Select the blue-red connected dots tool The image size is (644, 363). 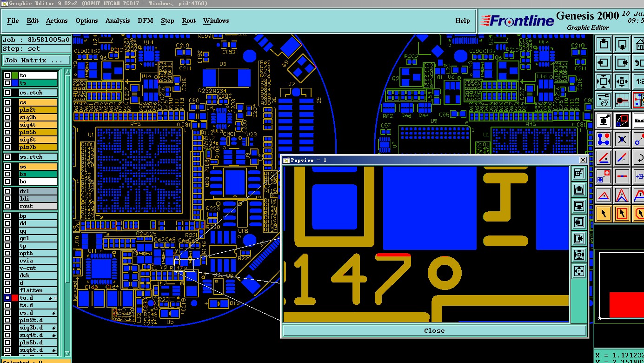tap(604, 139)
